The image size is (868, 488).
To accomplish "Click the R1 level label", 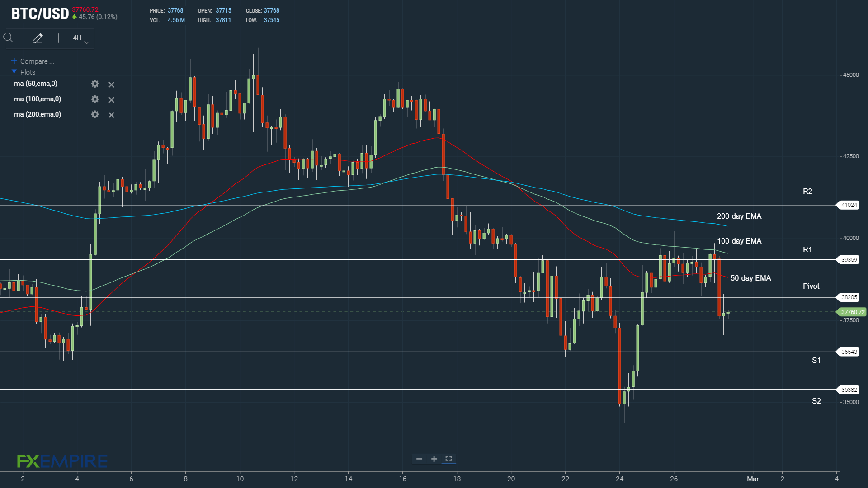I will [807, 250].
